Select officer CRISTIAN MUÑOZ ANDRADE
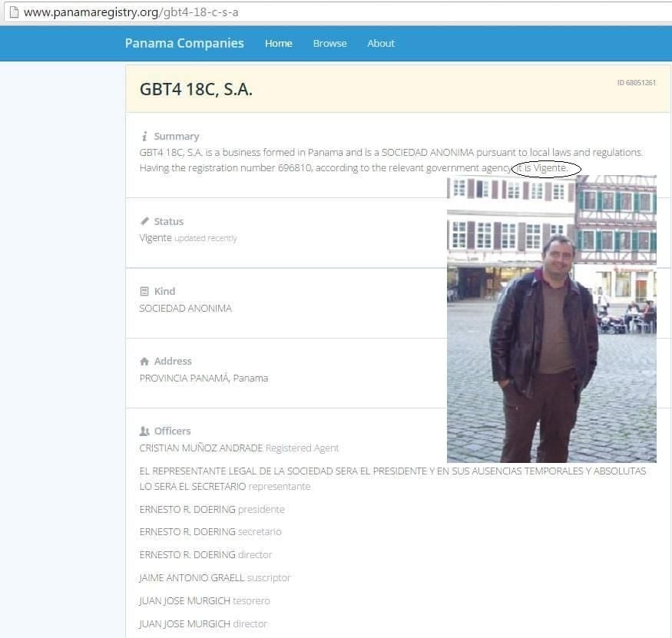The image size is (672, 638). coord(201,448)
